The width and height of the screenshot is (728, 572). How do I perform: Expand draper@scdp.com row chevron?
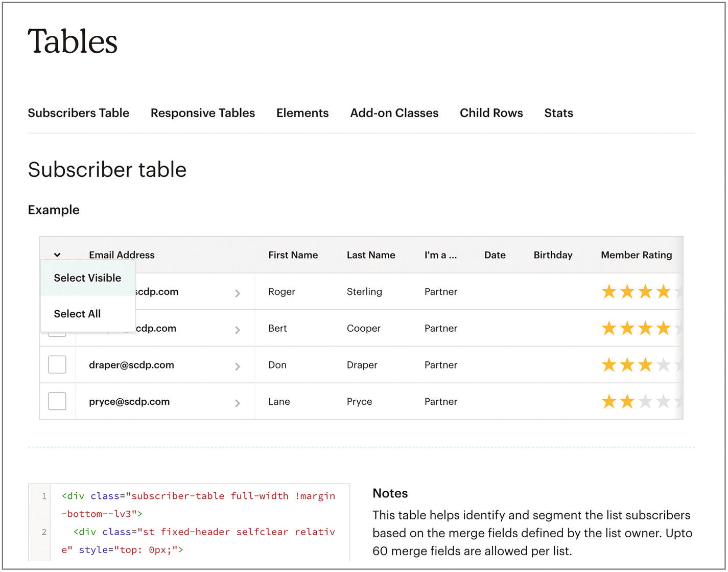coord(237,367)
